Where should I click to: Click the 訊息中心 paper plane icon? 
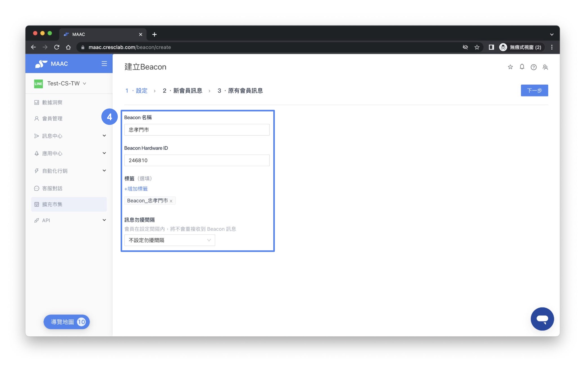point(37,136)
